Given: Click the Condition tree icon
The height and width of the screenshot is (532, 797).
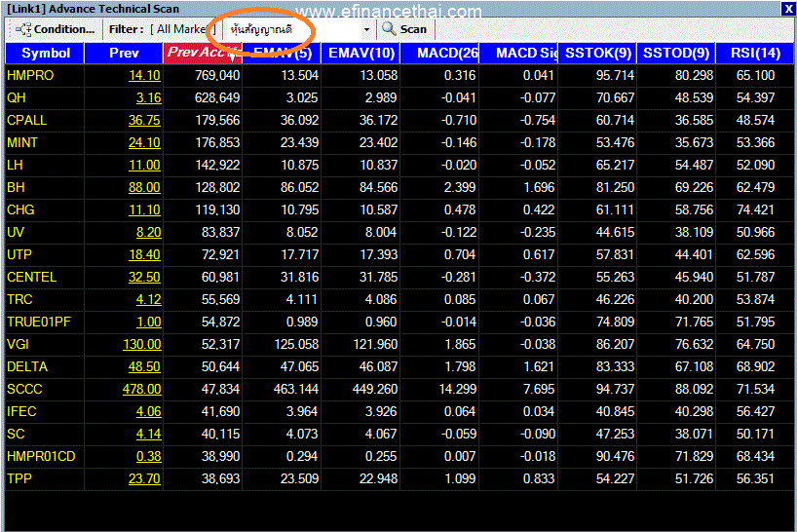Looking at the screenshot, I should coord(23,29).
